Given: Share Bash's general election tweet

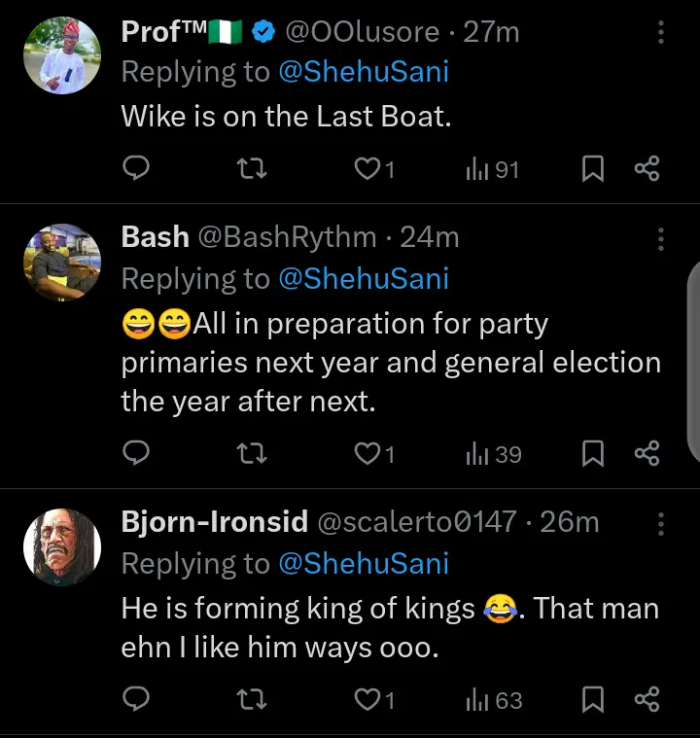Looking at the screenshot, I should click(x=647, y=454).
